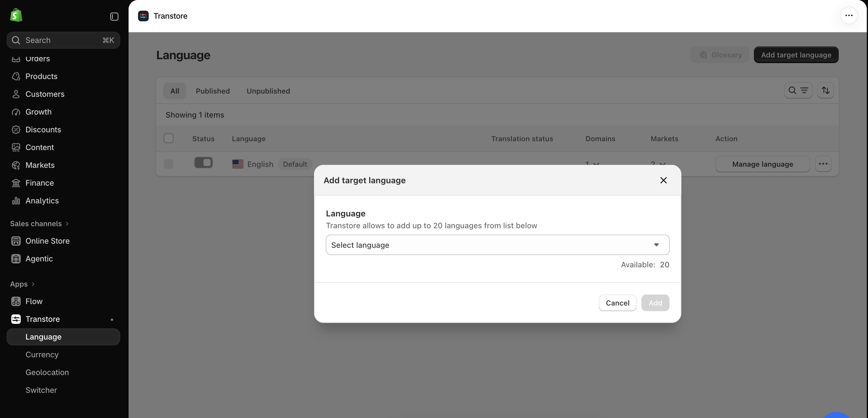The image size is (868, 418).
Task: Click the Markets globe icon
Action: [16, 165]
